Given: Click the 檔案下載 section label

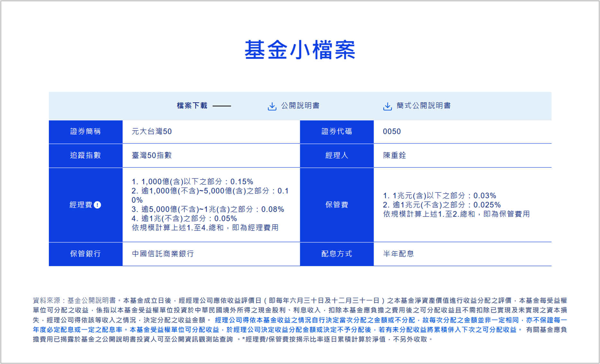Looking at the screenshot, I should (192, 105).
